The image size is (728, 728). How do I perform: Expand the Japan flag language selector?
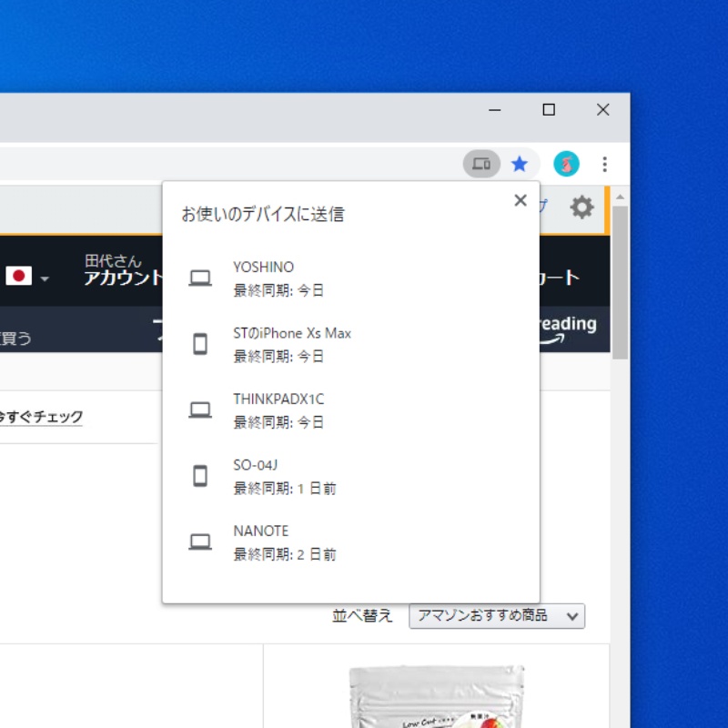coord(27,276)
